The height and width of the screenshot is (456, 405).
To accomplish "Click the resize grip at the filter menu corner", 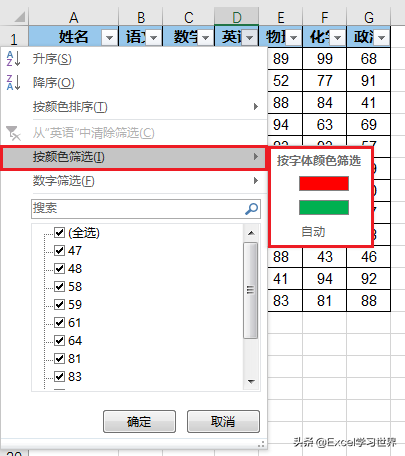I will [x=262, y=444].
